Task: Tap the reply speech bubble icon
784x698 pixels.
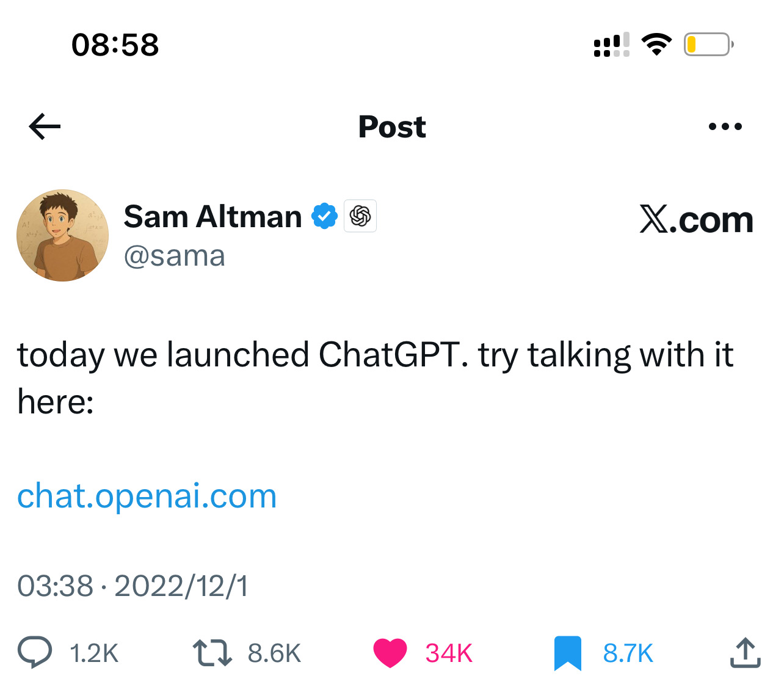Action: pyautogui.click(x=35, y=652)
